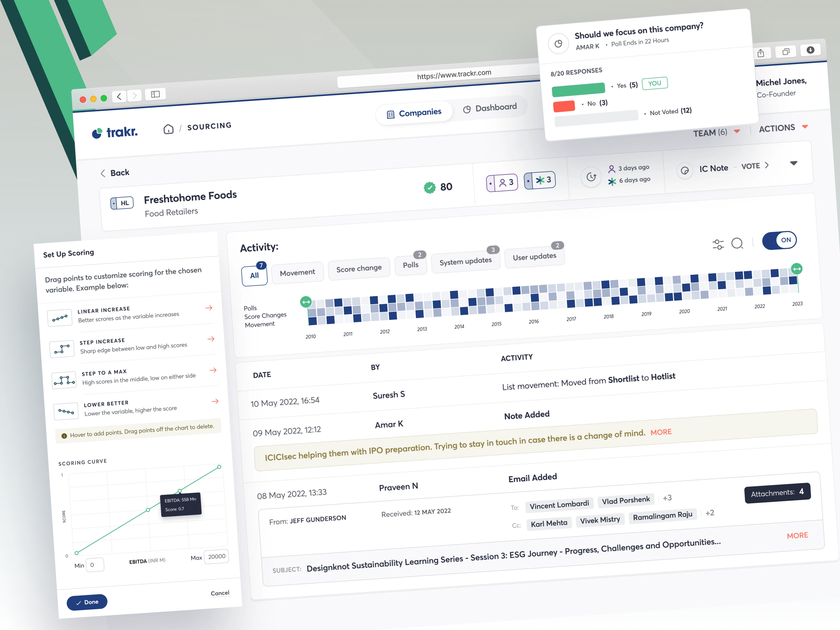This screenshot has height=630, width=840.
Task: Click the history clock icon
Action: pos(591,177)
